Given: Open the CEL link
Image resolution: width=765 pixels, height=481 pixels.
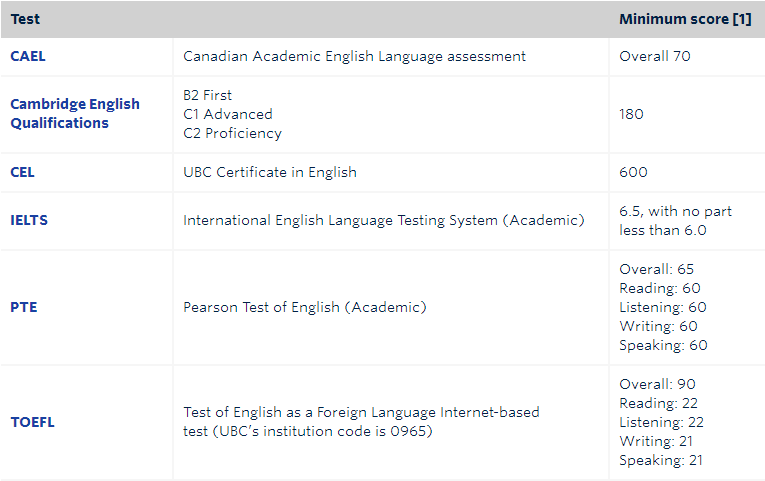Looking at the screenshot, I should pyautogui.click(x=22, y=172).
